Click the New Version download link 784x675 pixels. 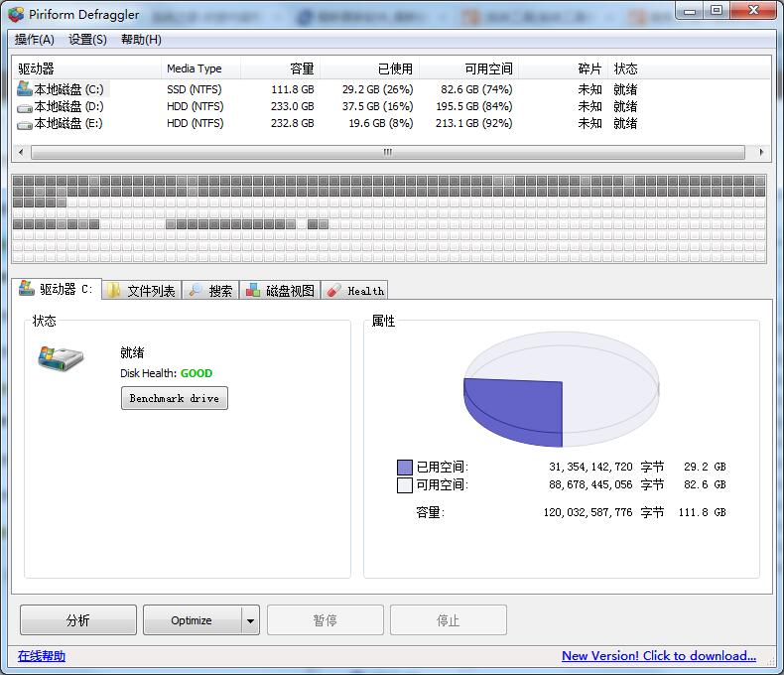click(x=658, y=655)
